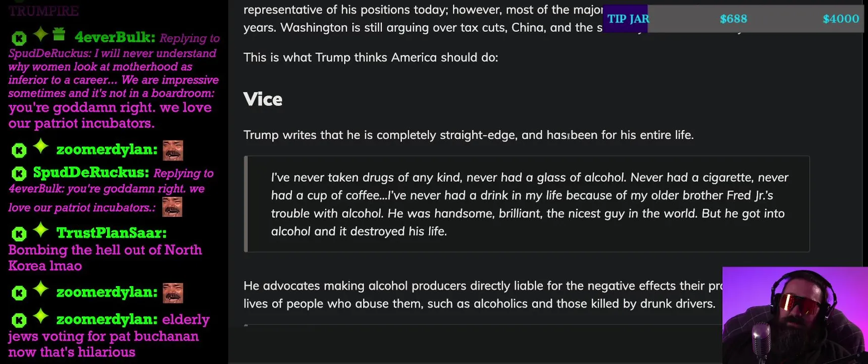Image resolution: width=868 pixels, height=364 pixels.
Task: Click the $688 tip jar progress amount
Action: click(x=733, y=19)
